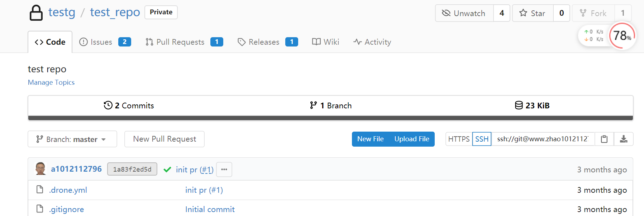Click the private repo lock icon
644x216 pixels.
(x=36, y=13)
